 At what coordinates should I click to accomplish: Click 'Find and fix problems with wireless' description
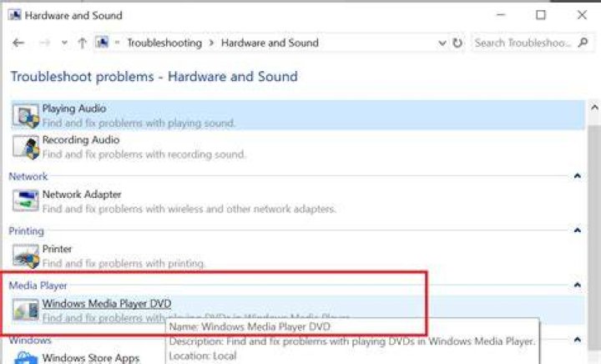[189, 209]
